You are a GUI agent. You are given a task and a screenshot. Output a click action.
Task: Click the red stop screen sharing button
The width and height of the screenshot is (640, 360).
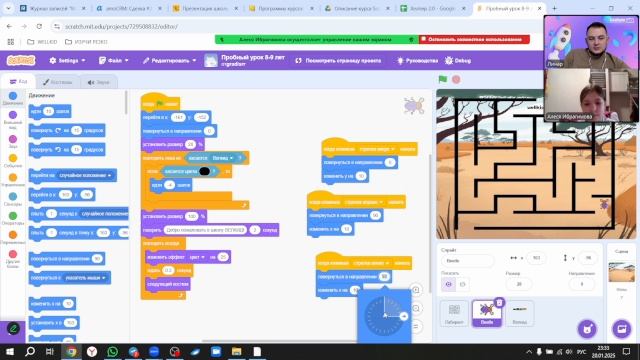474,39
